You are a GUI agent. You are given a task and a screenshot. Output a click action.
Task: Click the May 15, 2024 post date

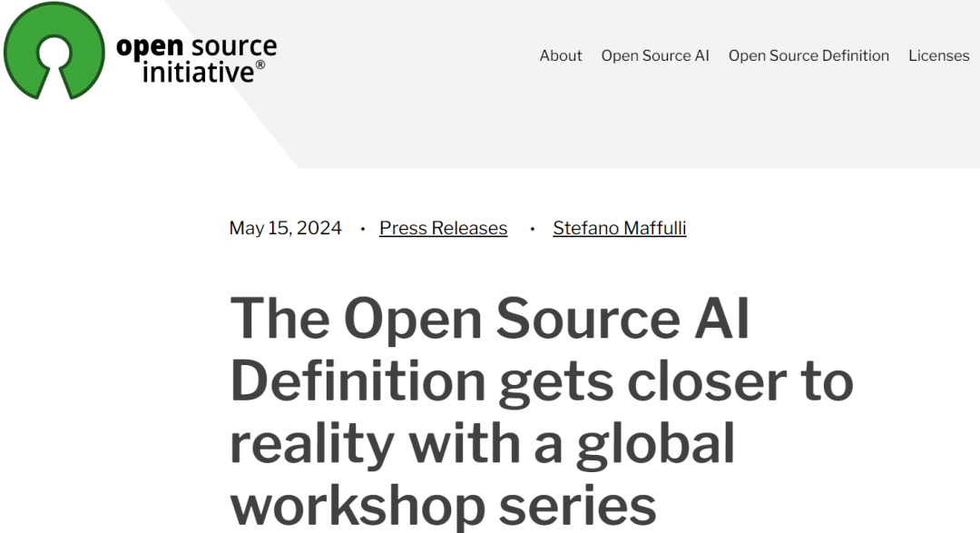(x=286, y=228)
